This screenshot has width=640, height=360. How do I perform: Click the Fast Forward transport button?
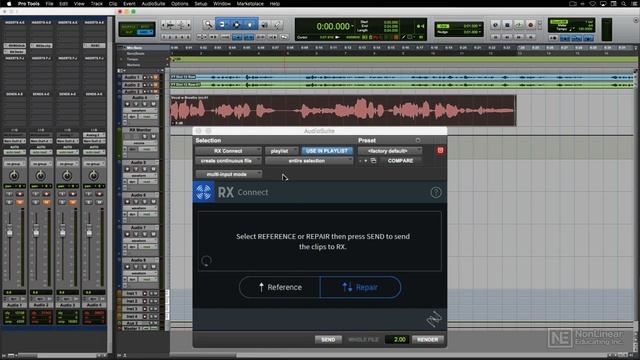click(519, 37)
